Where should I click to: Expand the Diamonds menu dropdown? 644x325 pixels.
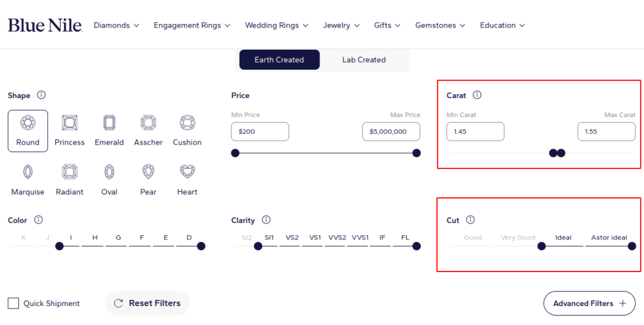pyautogui.click(x=116, y=25)
